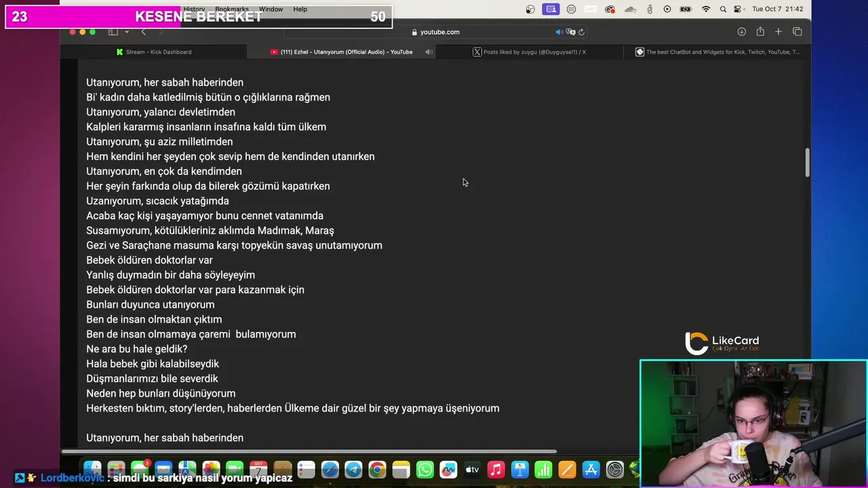Open Control Center in menu bar

pyautogui.click(x=738, y=9)
